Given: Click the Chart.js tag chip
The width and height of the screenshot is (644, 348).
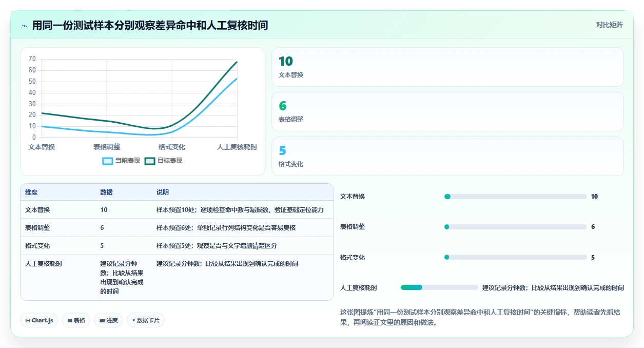Looking at the screenshot, I should click(x=39, y=320).
